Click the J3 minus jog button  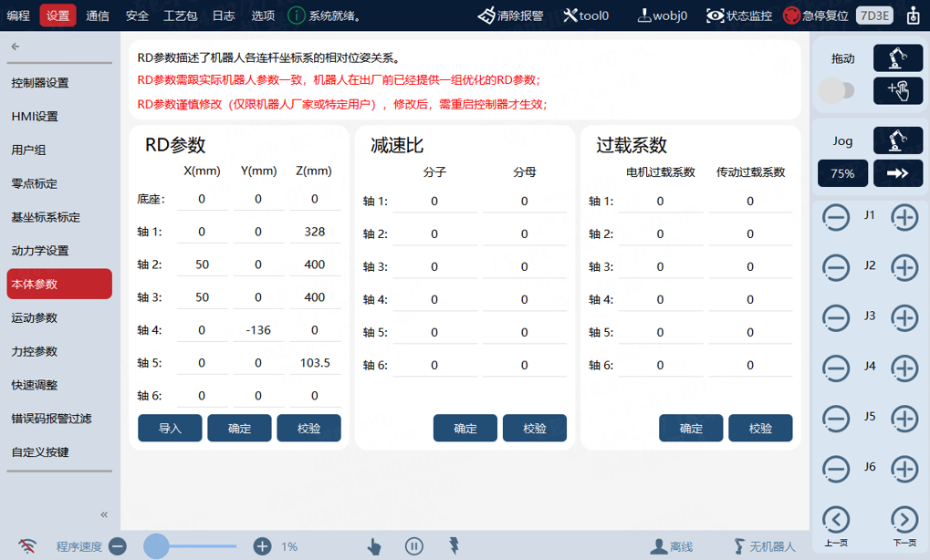[836, 317]
